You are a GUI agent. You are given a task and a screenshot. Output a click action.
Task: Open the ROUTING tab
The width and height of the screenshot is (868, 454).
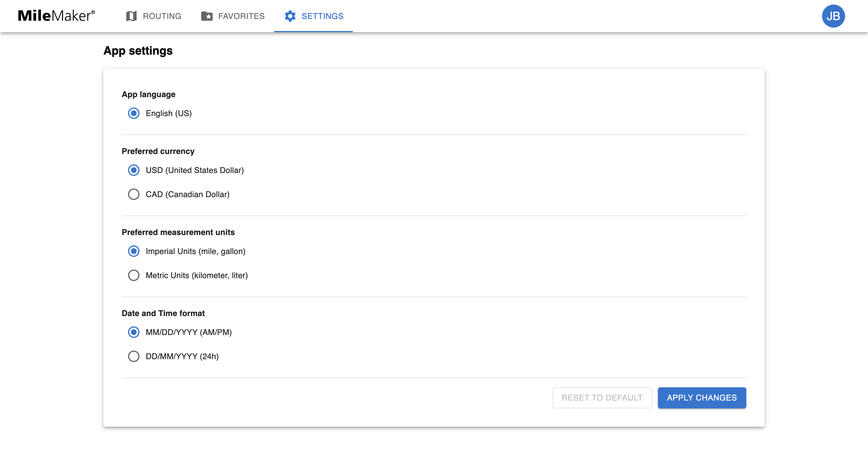pyautogui.click(x=154, y=16)
